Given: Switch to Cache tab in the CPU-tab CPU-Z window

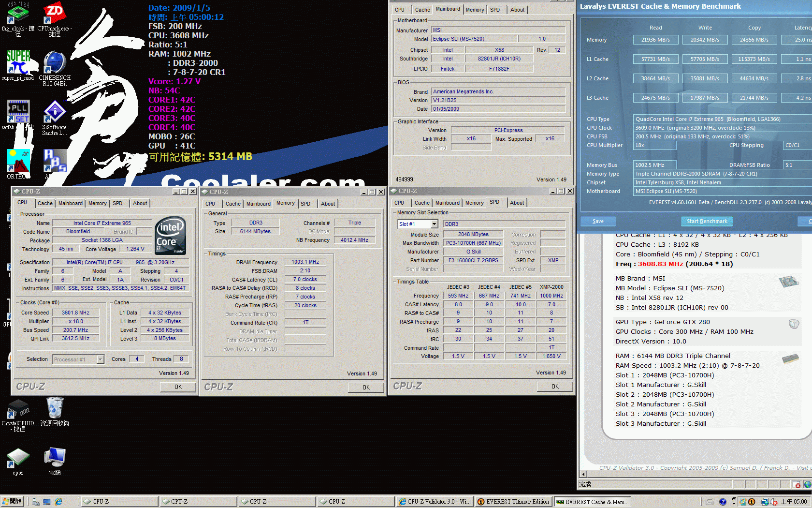Looking at the screenshot, I should (45, 203).
